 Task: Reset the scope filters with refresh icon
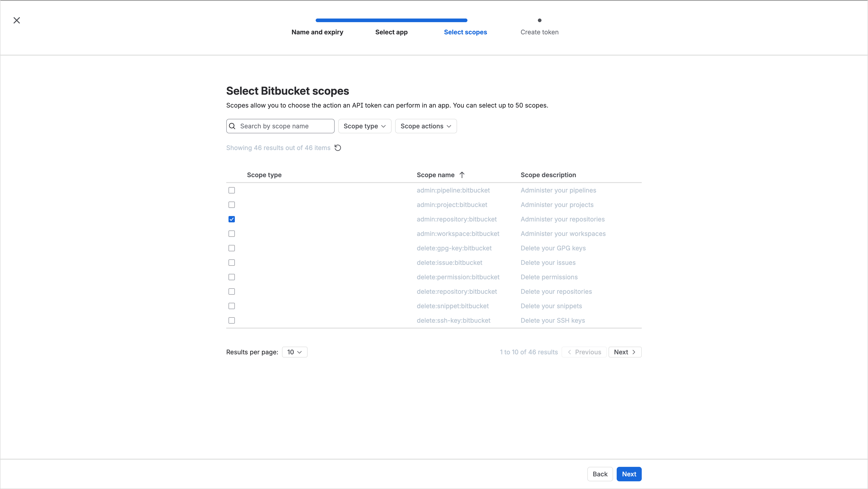tap(338, 148)
